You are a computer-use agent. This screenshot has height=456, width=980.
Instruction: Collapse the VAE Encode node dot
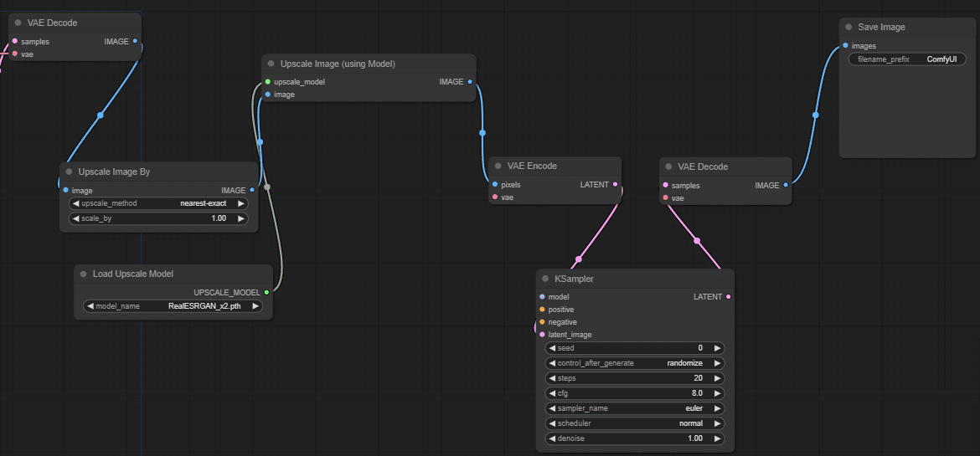click(x=498, y=166)
